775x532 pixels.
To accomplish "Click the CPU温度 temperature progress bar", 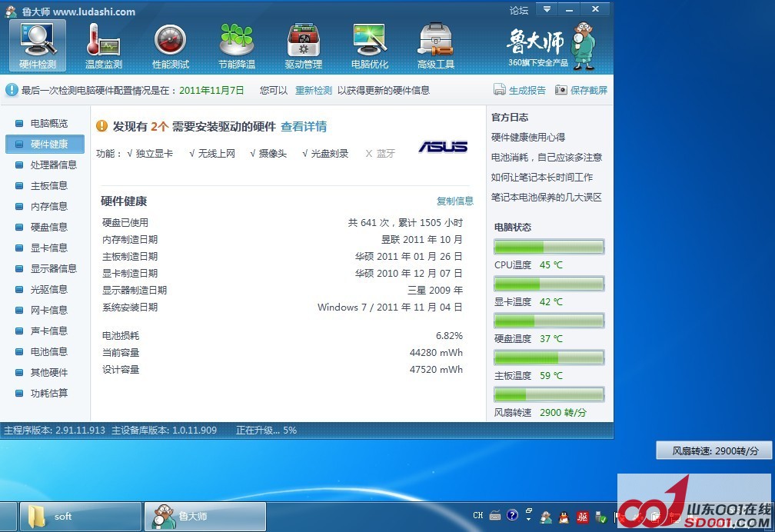I will tap(549, 247).
